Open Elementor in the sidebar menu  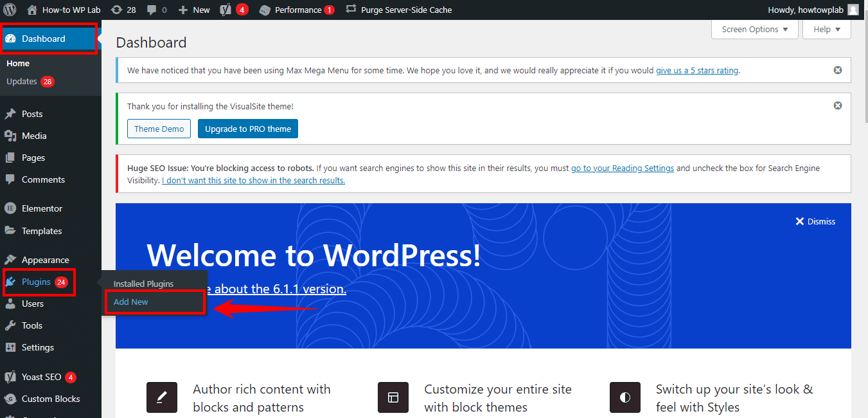click(42, 208)
